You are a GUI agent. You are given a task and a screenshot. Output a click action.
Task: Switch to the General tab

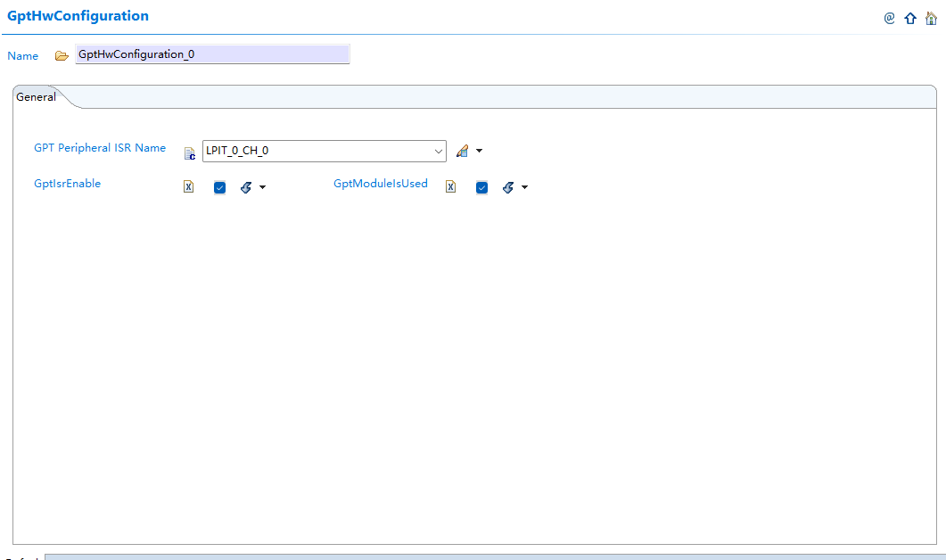(36, 96)
